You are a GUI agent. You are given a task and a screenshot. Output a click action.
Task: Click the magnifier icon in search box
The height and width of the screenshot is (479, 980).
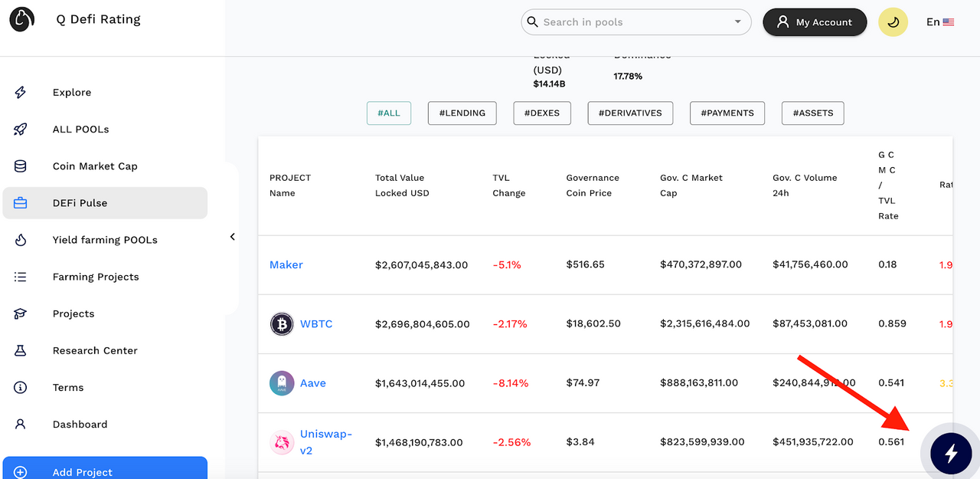tap(532, 22)
